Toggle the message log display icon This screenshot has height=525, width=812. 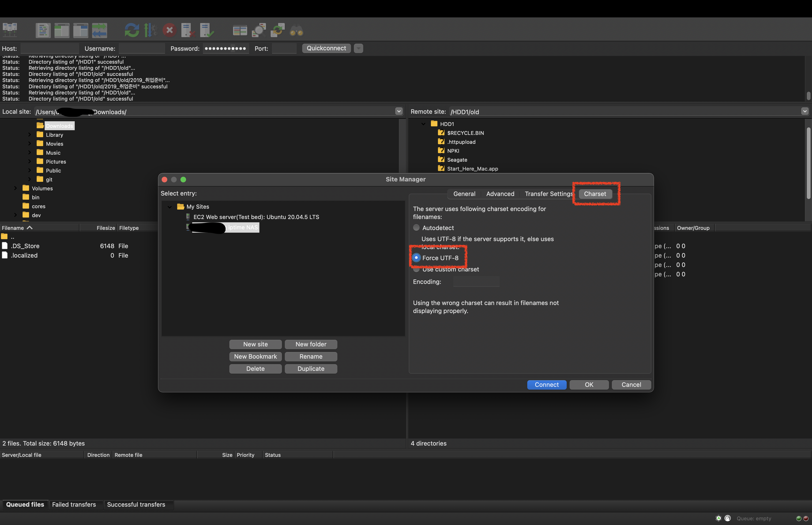pos(43,30)
